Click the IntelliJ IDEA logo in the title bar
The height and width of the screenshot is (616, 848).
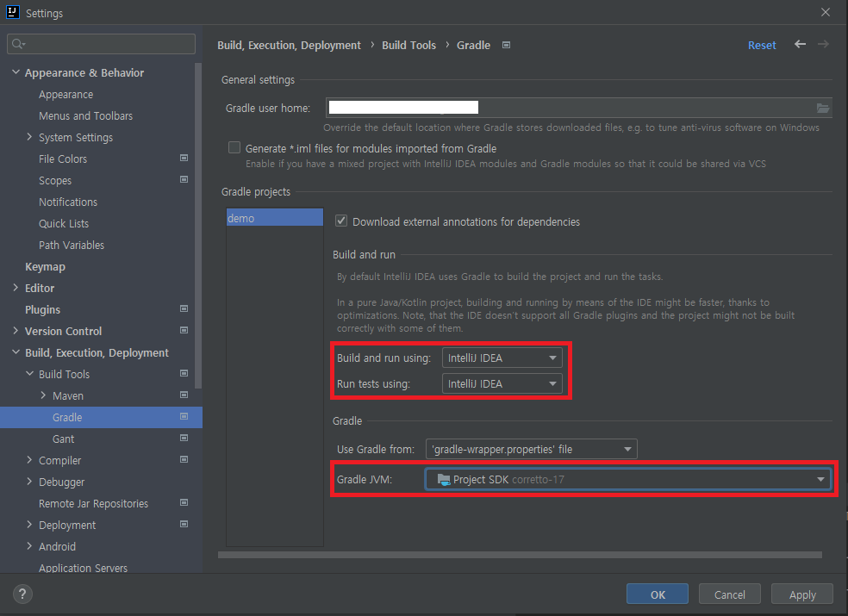pos(12,12)
